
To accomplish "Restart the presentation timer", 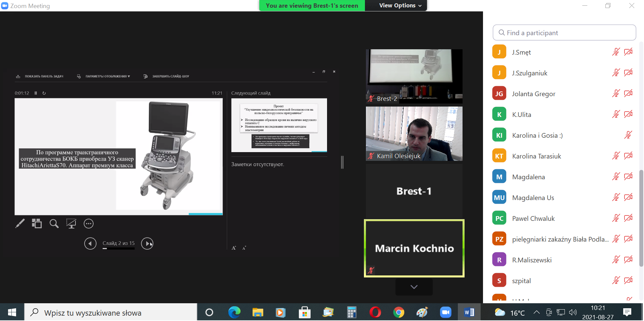I will (44, 93).
